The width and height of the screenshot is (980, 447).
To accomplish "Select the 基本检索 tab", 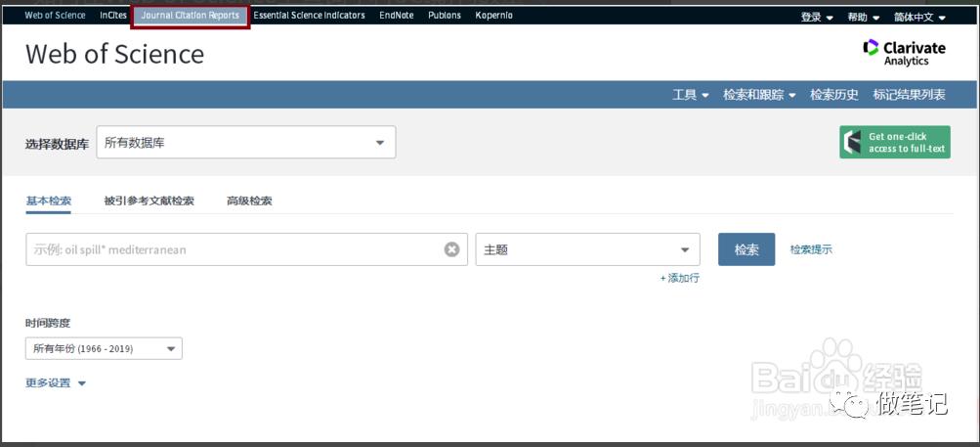I will coord(48,201).
